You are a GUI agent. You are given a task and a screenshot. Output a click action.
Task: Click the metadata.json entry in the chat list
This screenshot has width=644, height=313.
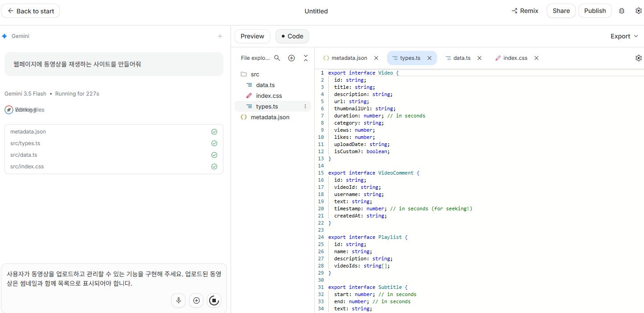[28, 132]
